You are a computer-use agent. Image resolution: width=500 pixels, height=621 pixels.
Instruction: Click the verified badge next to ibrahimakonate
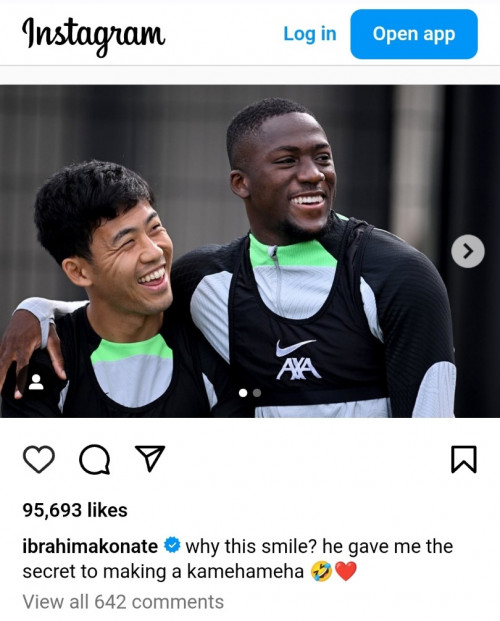[172, 546]
